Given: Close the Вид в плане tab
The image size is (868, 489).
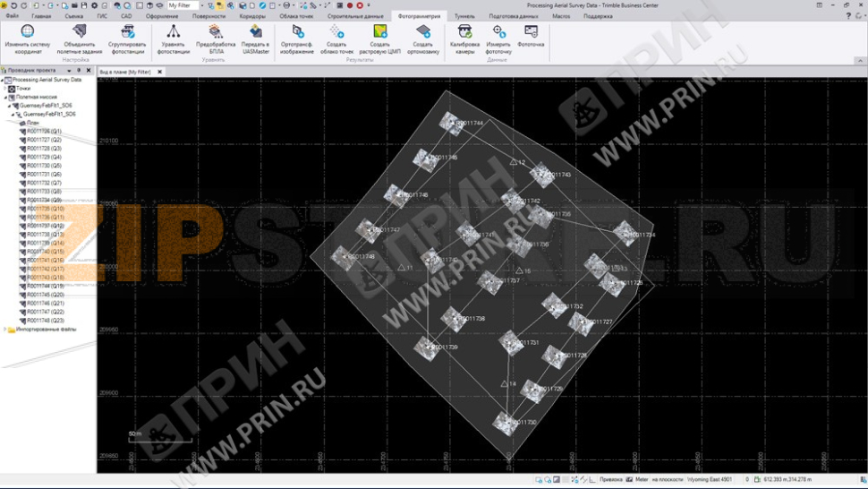Looking at the screenshot, I should pos(159,72).
